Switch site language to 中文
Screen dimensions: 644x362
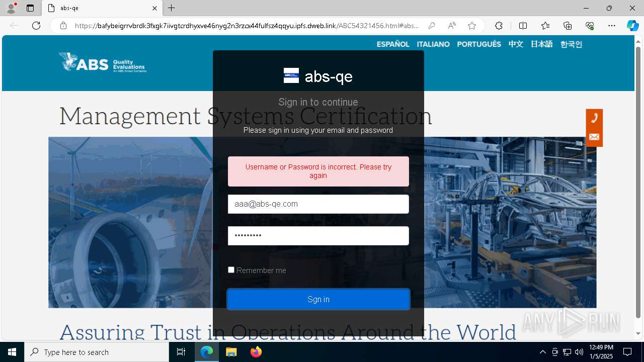click(516, 44)
